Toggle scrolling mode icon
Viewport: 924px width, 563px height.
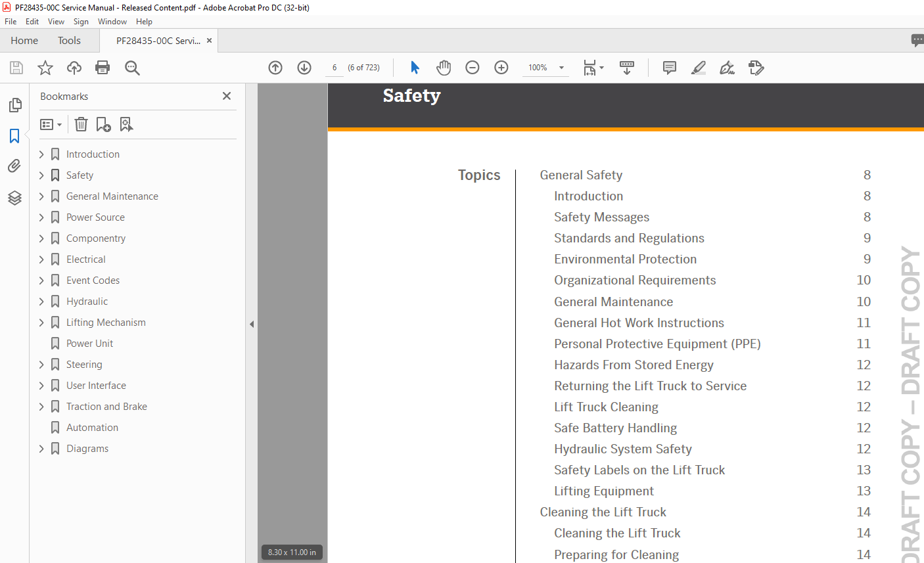(627, 68)
